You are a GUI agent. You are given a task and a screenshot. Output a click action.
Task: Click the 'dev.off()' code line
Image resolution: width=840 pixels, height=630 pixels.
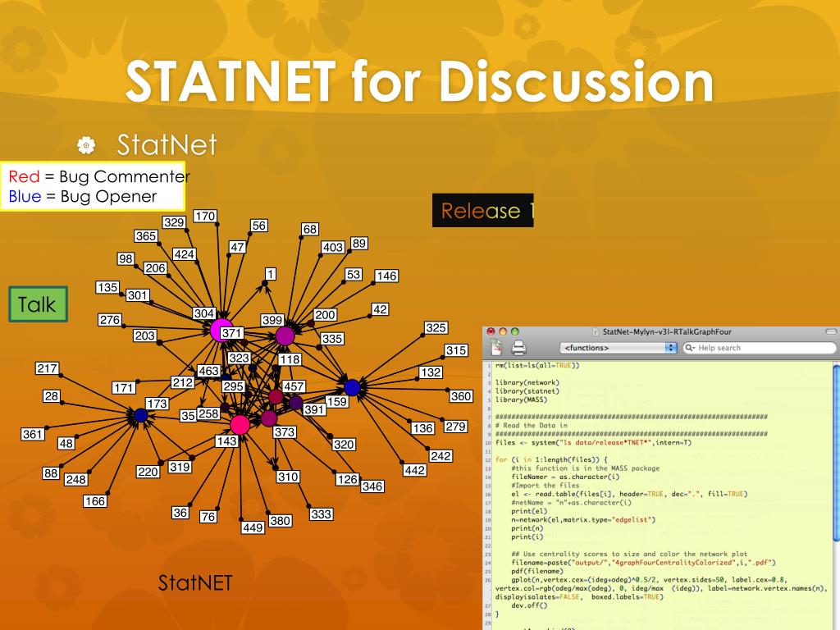pyautogui.click(x=529, y=605)
